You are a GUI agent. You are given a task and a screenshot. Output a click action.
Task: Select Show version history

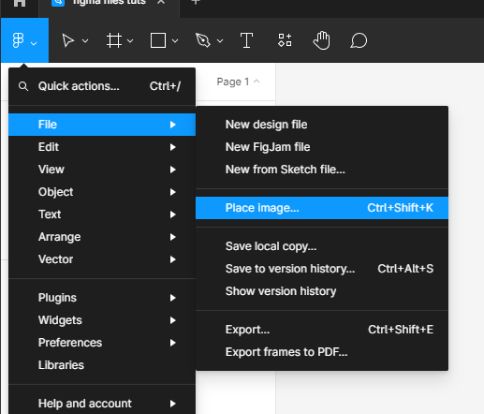tap(322, 291)
